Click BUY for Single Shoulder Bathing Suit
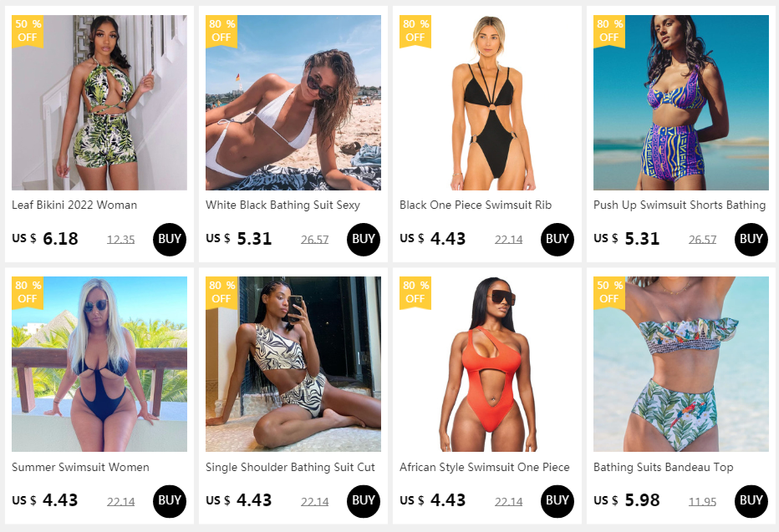 363,501
